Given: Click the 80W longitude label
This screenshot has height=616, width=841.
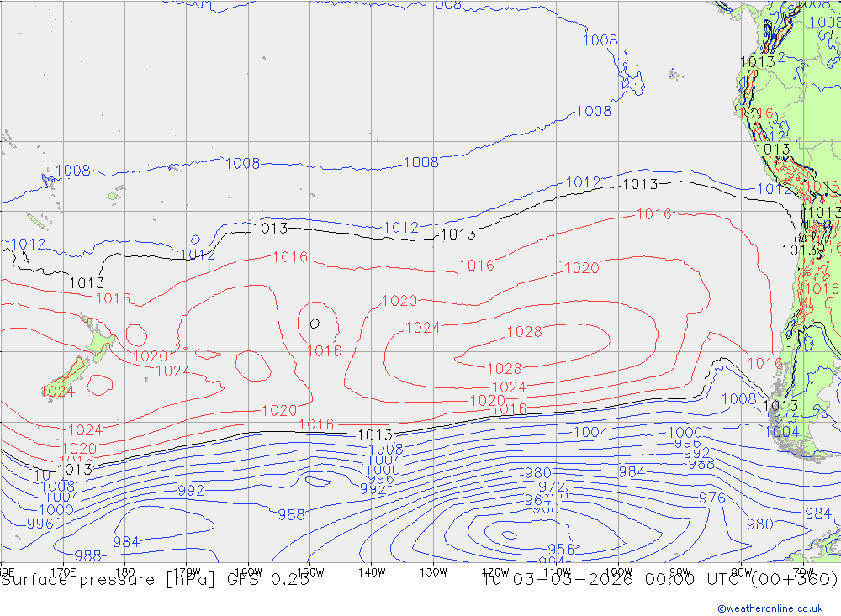Looking at the screenshot, I should 742,572.
